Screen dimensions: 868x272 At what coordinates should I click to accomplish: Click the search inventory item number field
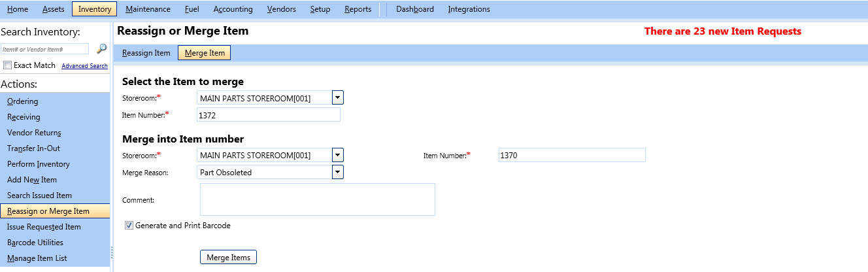(44, 49)
